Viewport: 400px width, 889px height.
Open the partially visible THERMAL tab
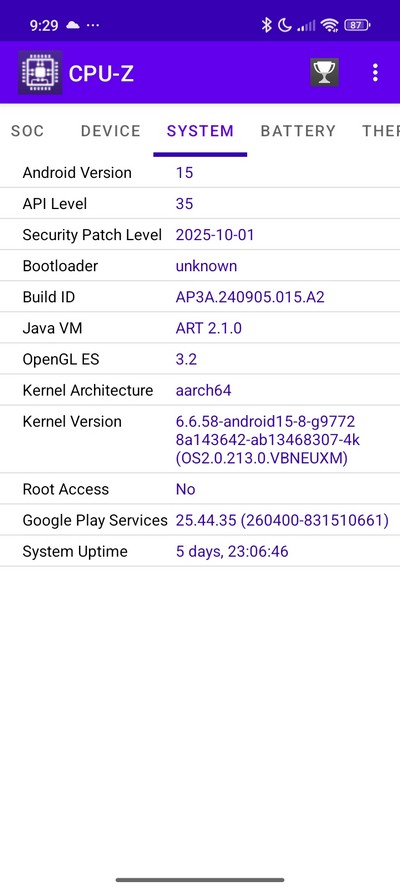click(381, 131)
